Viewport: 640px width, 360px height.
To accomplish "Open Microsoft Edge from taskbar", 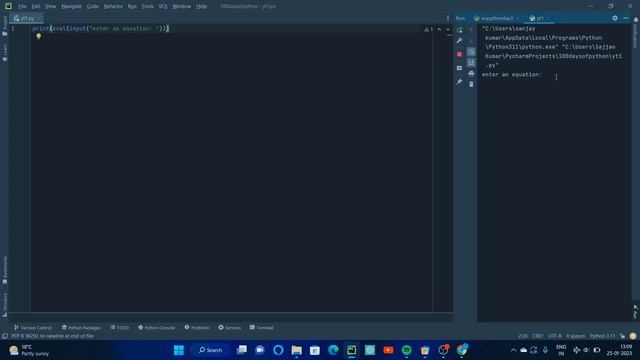I will click(333, 350).
